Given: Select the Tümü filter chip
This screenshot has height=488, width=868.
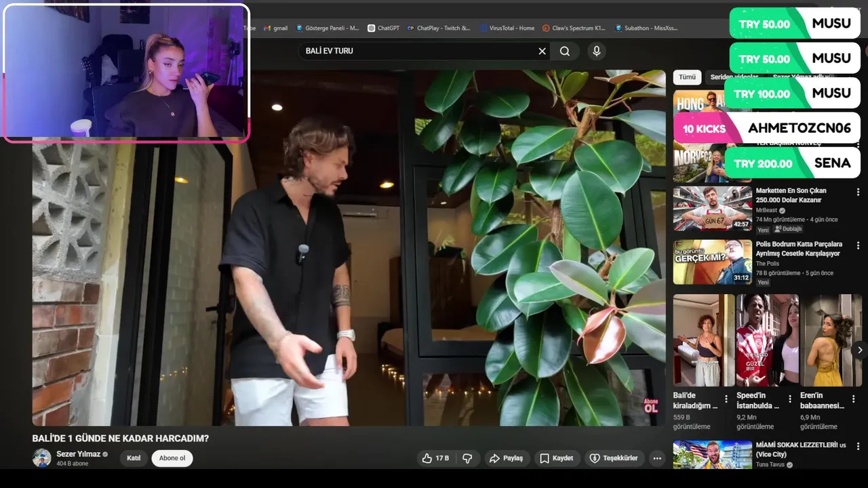Looking at the screenshot, I should [x=687, y=77].
